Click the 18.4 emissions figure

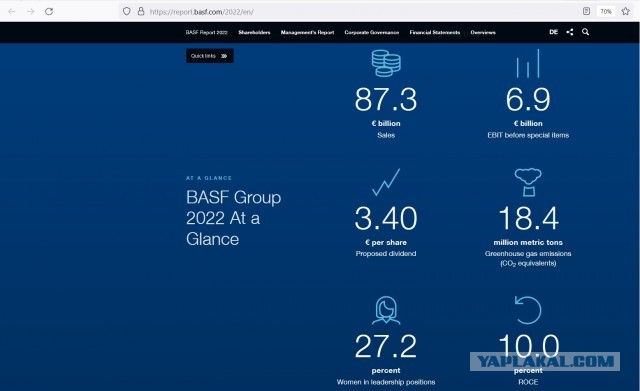pos(528,218)
